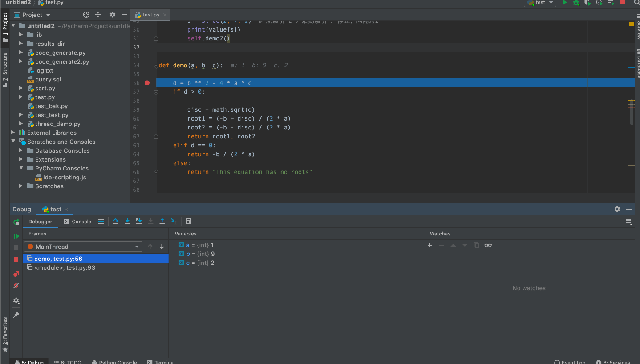Open Favorites side tool window
Image resolution: width=640 pixels, height=364 pixels.
(x=5, y=335)
